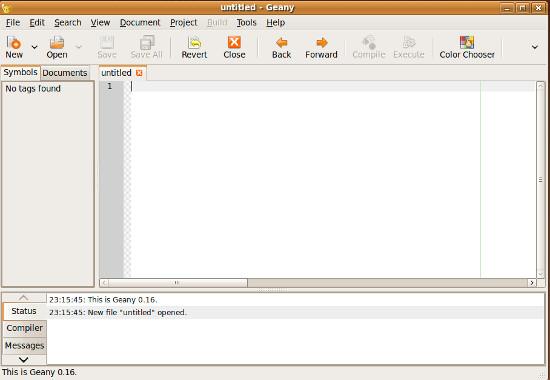Click the down arrow below the Messages tab

24,359
